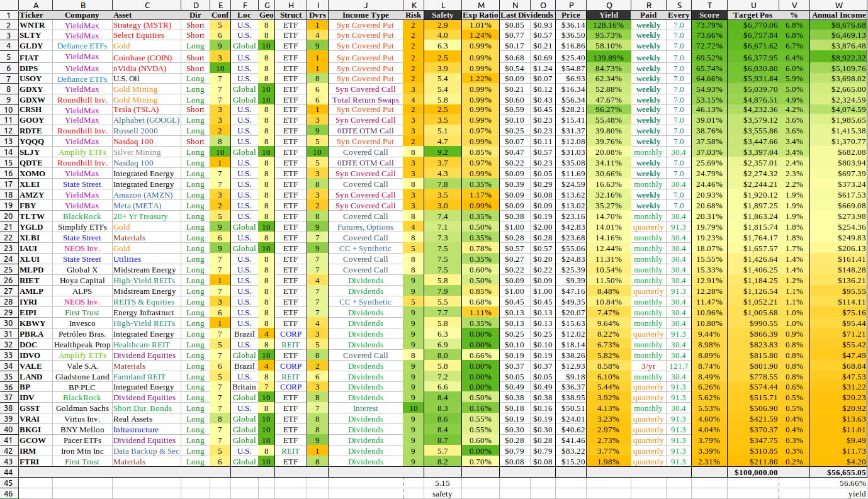Click the "3/yr" paid cell
This screenshot has height=499, width=868.
point(648,366)
